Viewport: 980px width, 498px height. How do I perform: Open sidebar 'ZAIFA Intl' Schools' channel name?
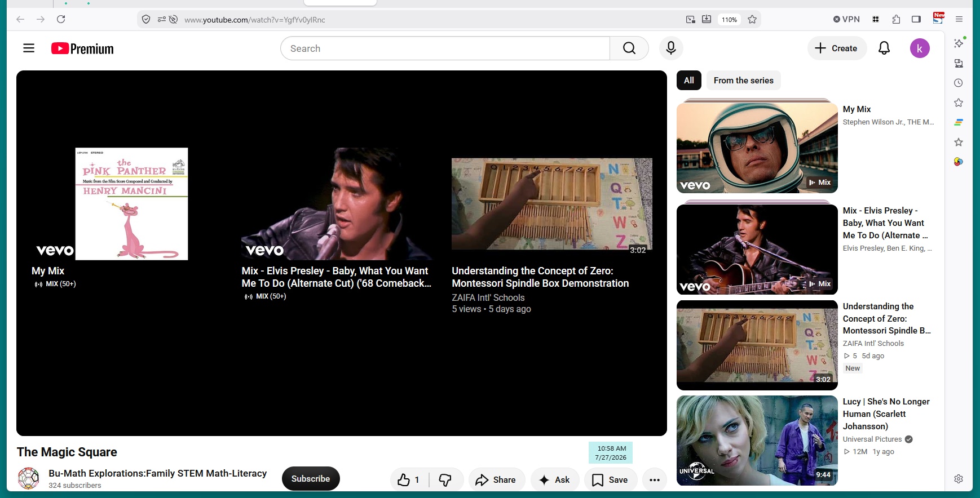[873, 344]
